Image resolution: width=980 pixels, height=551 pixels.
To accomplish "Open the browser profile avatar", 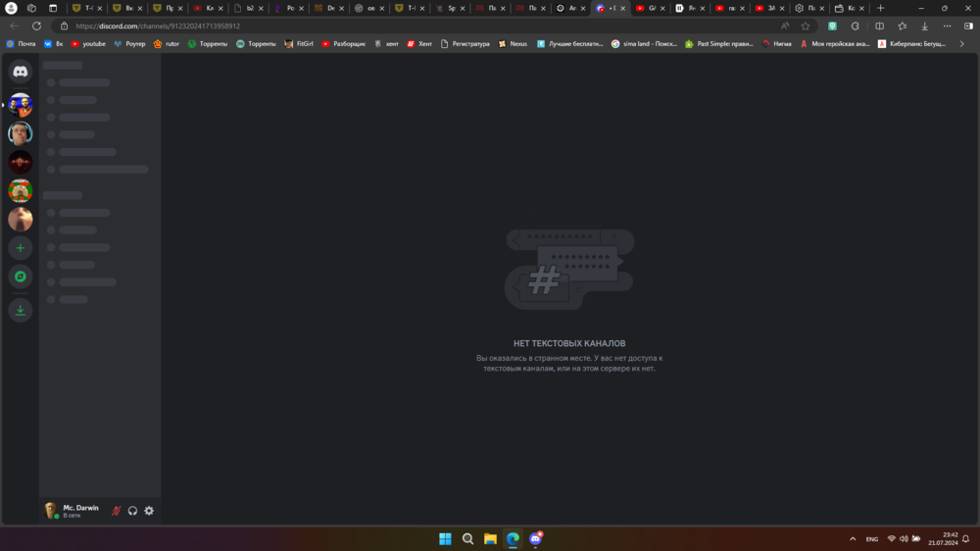I will pos(11,8).
